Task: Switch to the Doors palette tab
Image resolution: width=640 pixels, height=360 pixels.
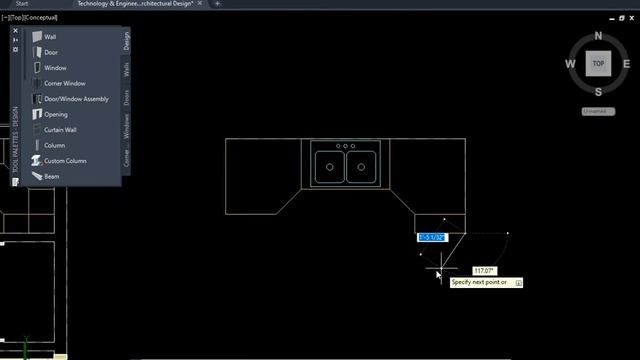Action: pos(126,98)
